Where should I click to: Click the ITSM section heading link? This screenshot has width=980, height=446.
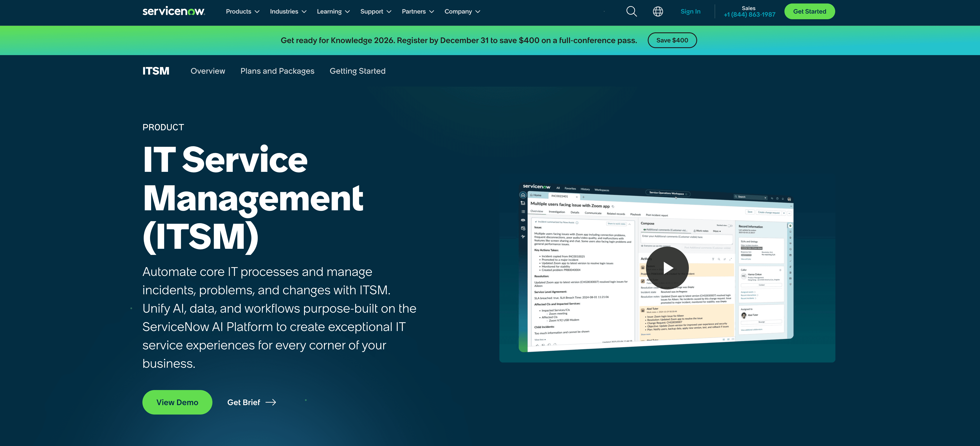tap(156, 71)
